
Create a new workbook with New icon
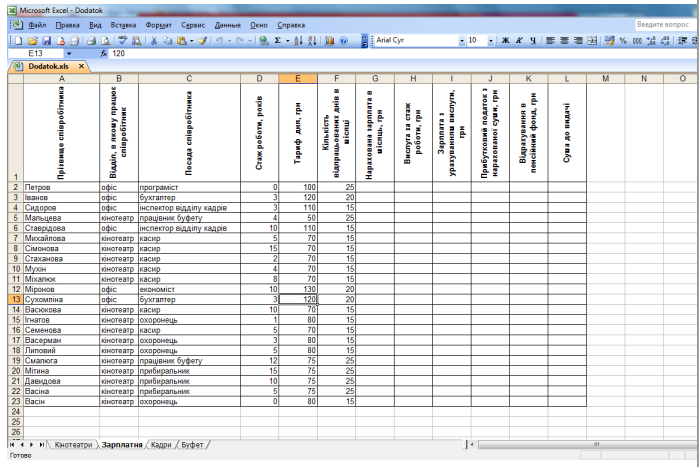point(18,41)
